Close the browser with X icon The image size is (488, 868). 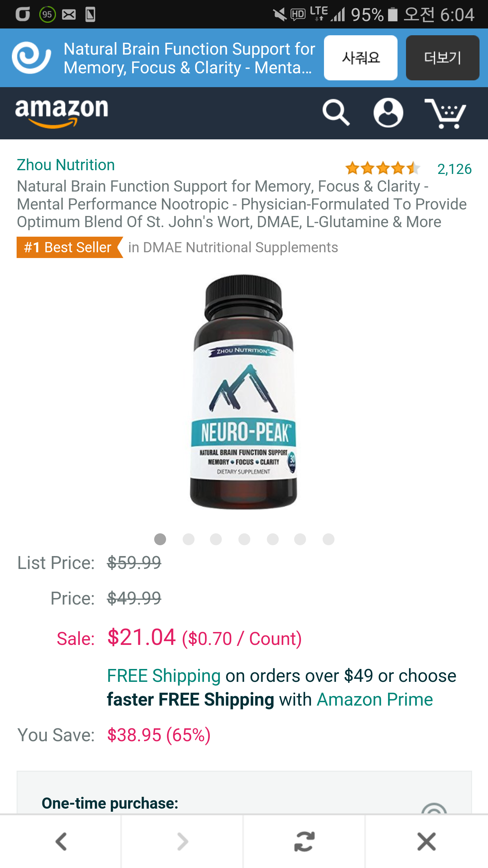427,842
